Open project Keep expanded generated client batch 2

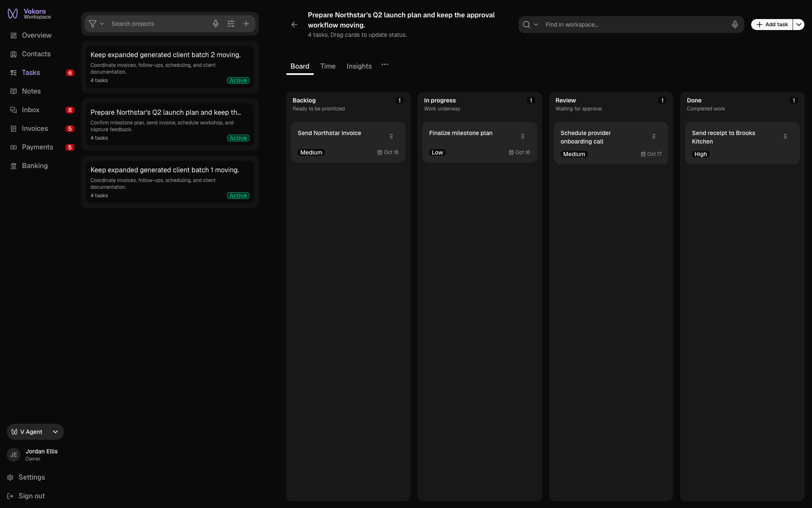click(170, 67)
